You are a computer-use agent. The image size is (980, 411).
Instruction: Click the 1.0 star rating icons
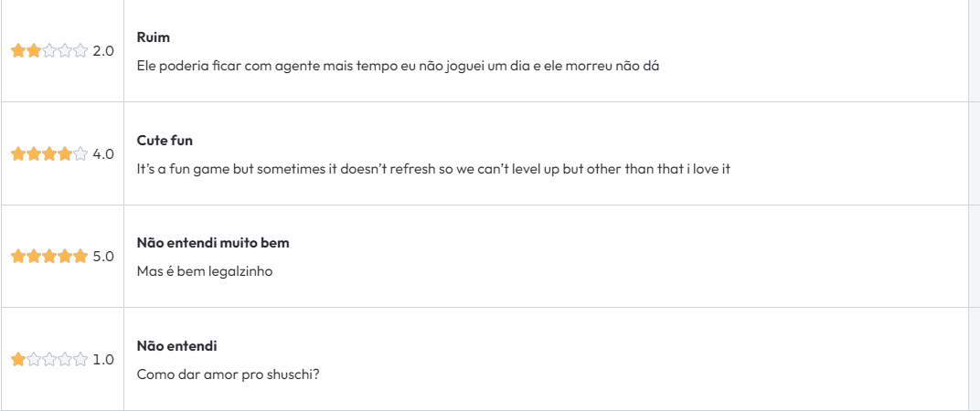pyautogui.click(x=49, y=359)
